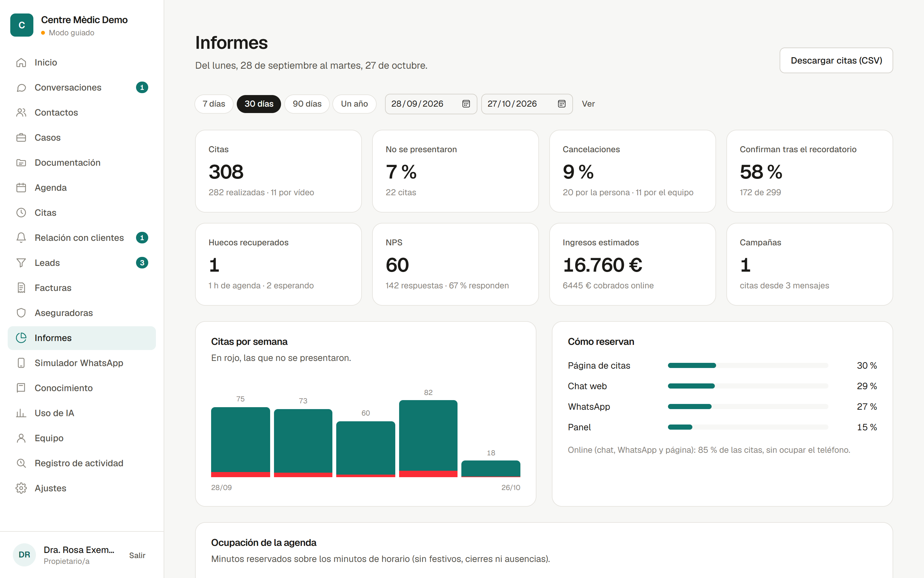Open the Facturas receipt icon
This screenshot has height=578, width=924.
(x=21, y=288)
